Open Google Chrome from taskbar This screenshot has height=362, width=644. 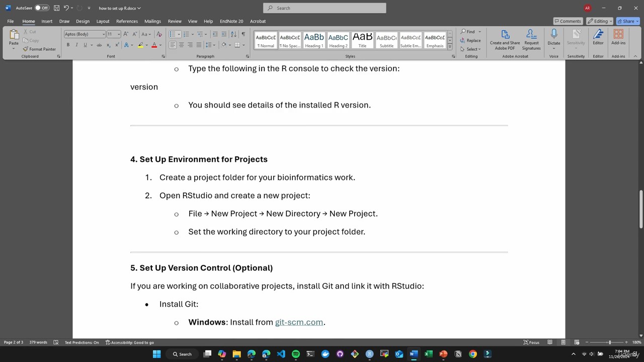[x=473, y=354]
